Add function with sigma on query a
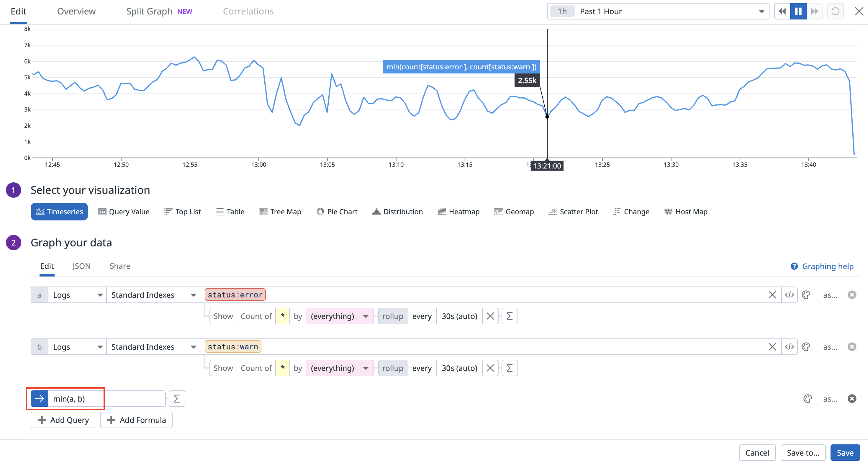Viewport: 868px width, 468px height. [510, 316]
